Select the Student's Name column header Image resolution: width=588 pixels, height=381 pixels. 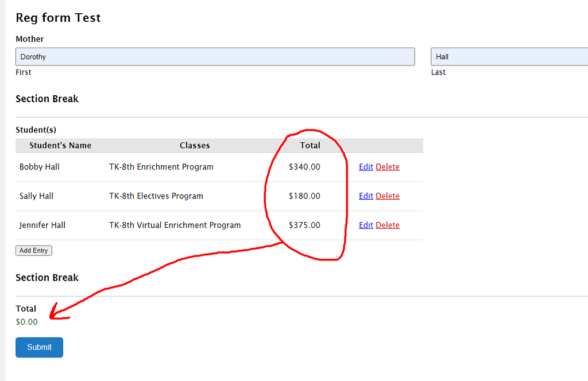click(60, 145)
